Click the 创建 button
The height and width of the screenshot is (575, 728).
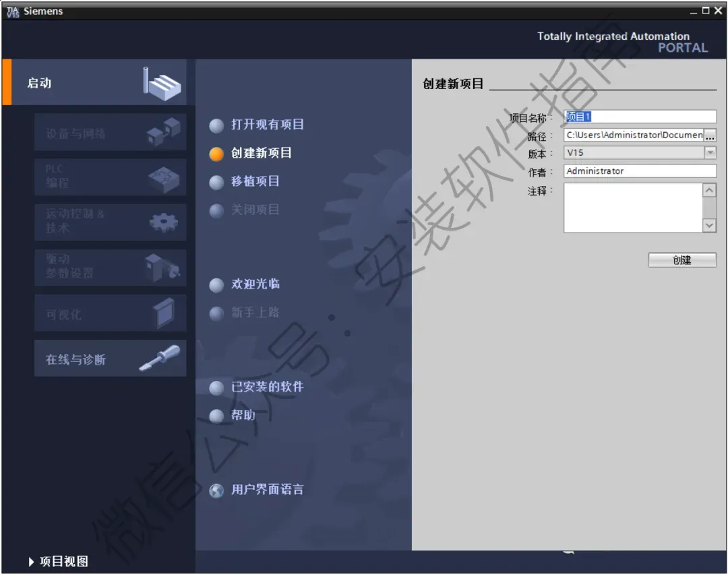[x=682, y=260]
